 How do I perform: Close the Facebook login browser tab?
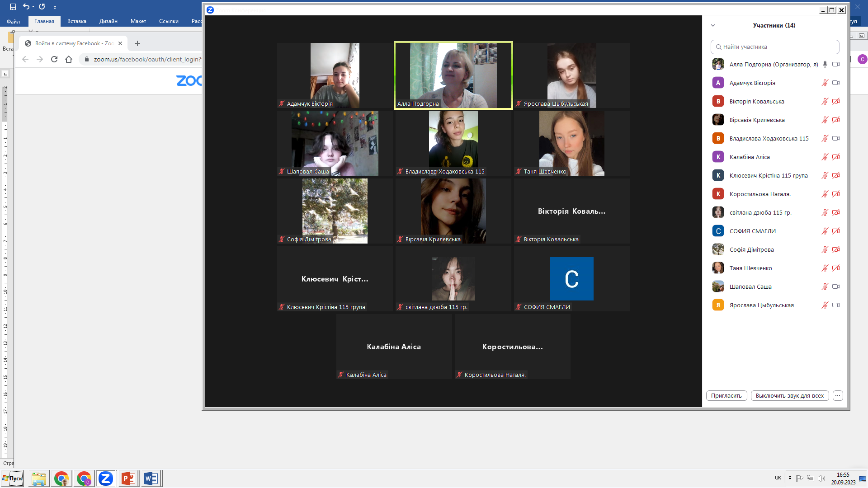click(120, 43)
